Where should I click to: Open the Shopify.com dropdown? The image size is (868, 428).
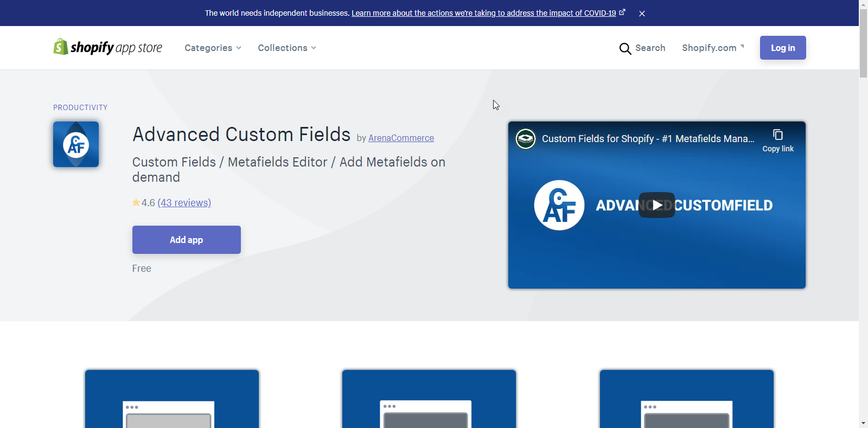coord(713,48)
